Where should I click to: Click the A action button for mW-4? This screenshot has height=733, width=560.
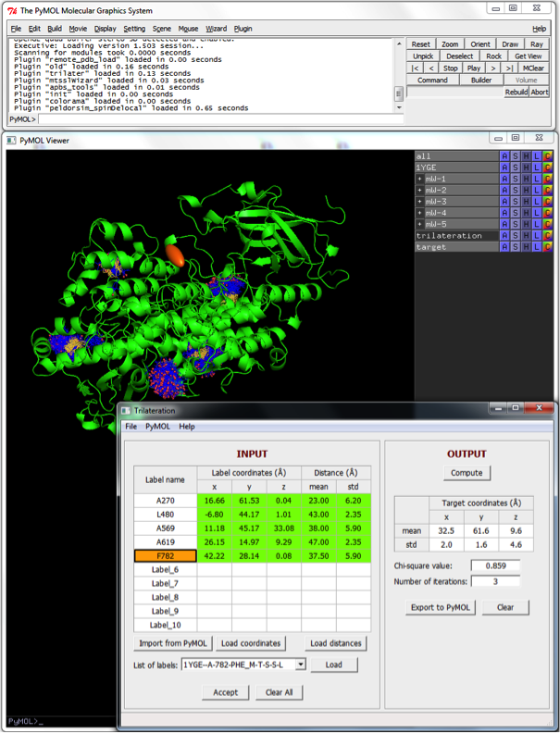504,213
